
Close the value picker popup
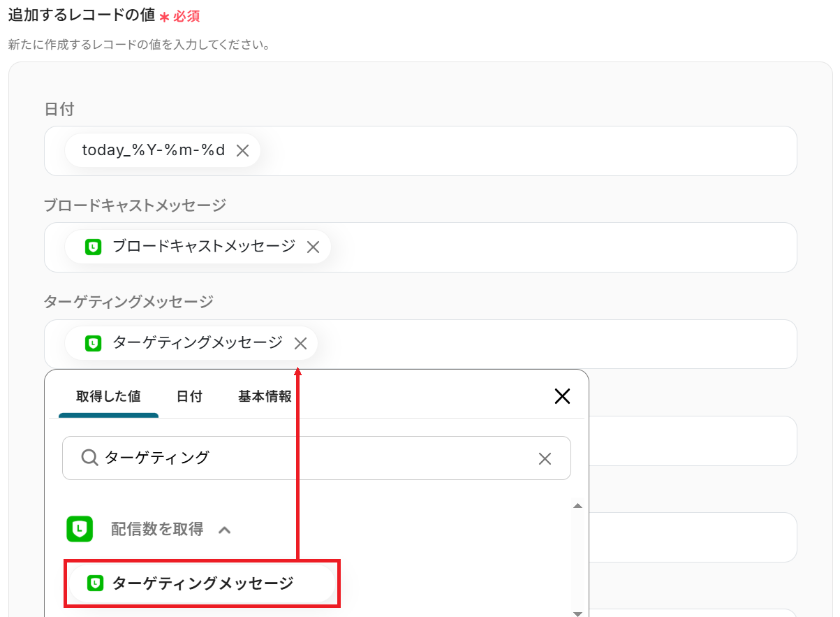pyautogui.click(x=562, y=397)
